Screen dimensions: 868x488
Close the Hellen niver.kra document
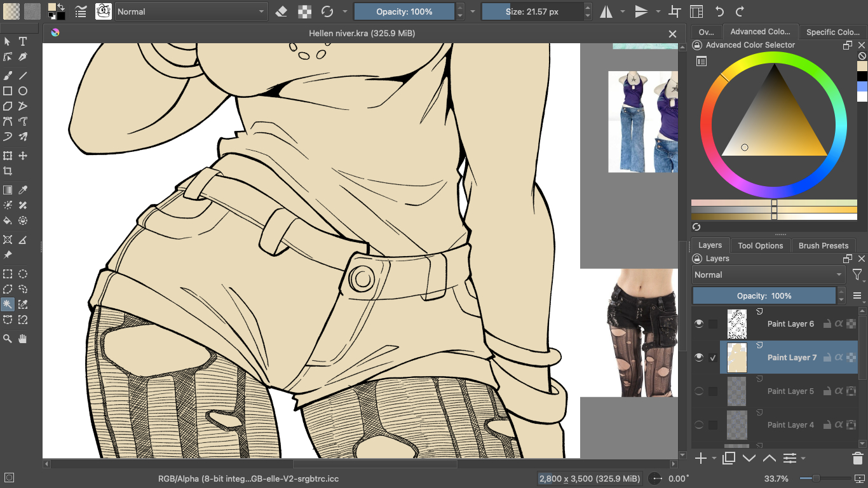pyautogui.click(x=672, y=34)
